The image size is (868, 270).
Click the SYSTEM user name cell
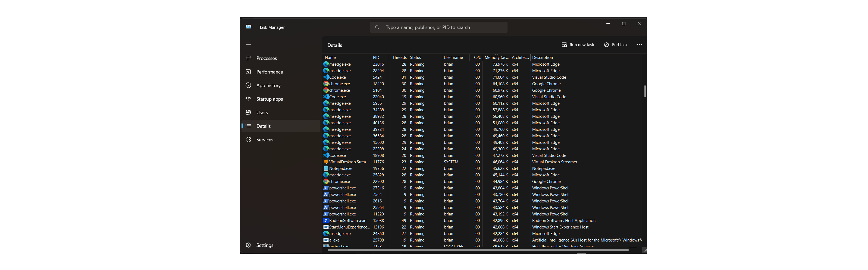[451, 162]
